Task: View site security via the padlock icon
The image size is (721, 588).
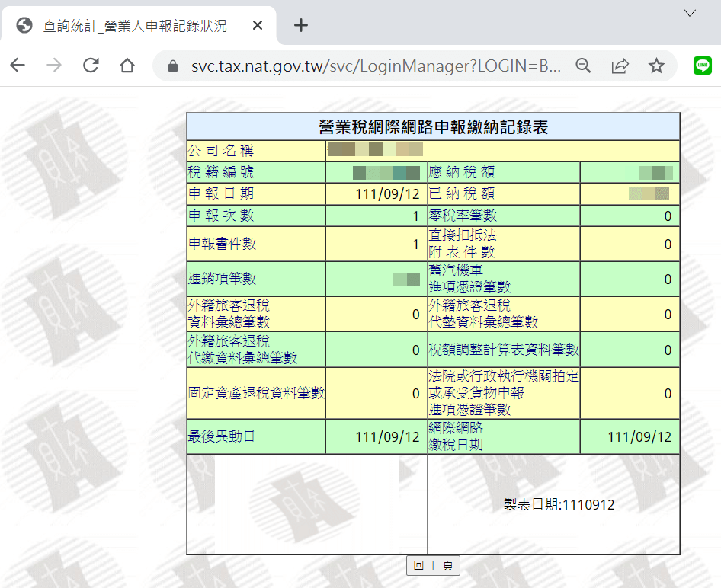Action: coord(173,66)
